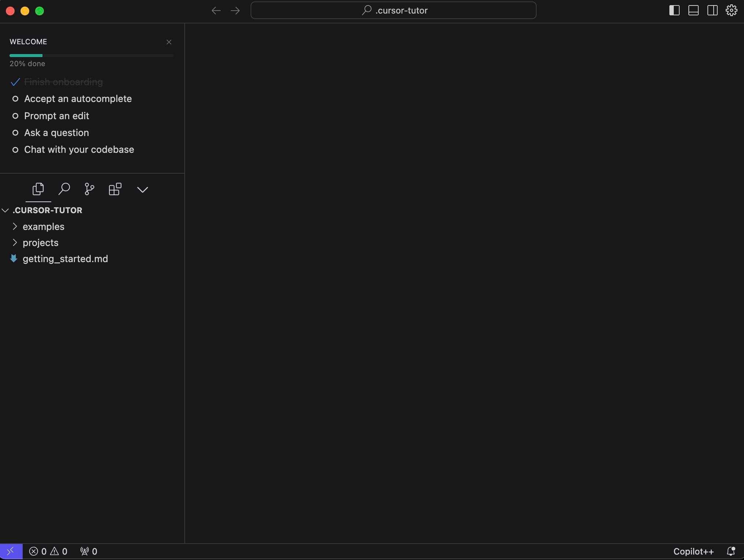This screenshot has height=560, width=744.
Task: Open the Source Control view
Action: pyautogui.click(x=89, y=189)
